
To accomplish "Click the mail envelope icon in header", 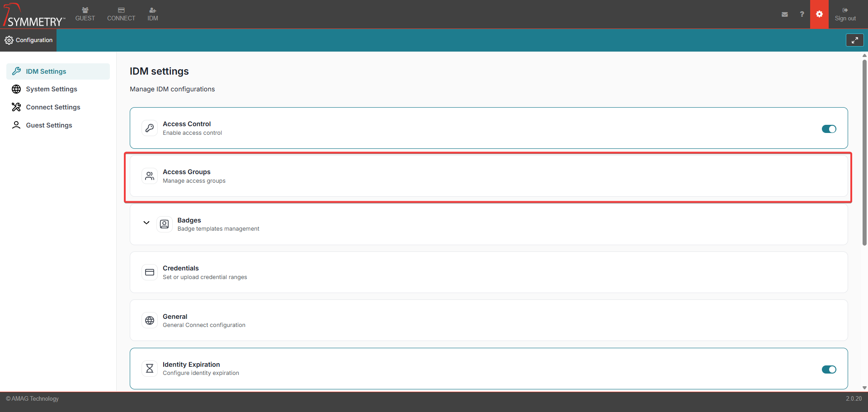I will (784, 14).
